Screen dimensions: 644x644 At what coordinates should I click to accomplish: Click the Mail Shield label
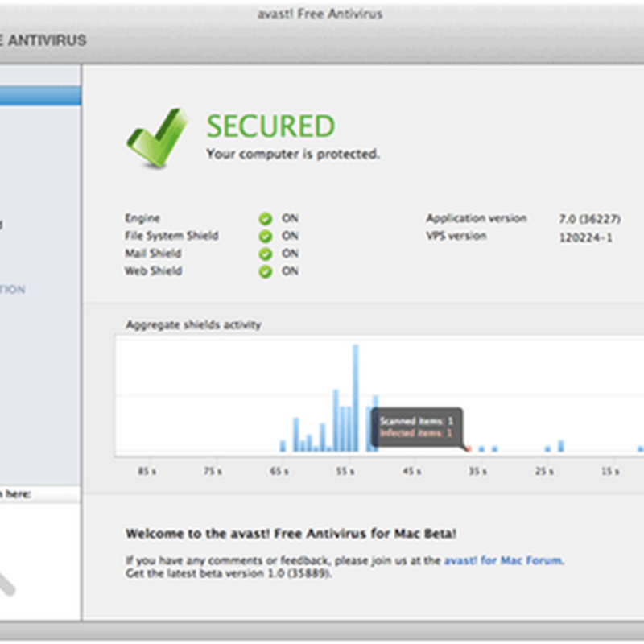pos(153,254)
